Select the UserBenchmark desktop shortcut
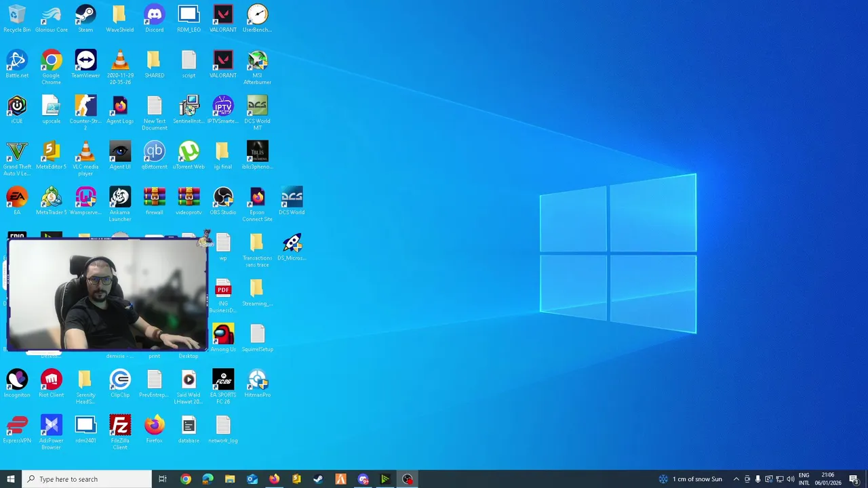This screenshot has height=488, width=868. click(x=258, y=19)
